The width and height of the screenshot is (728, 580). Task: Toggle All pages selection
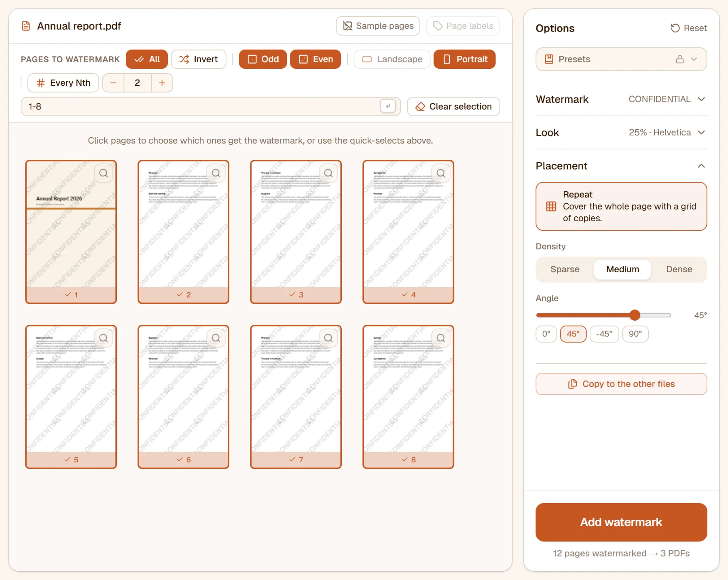[147, 59]
